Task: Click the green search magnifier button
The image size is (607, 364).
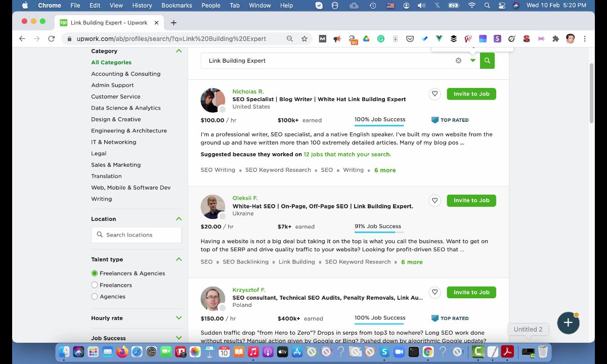Action: click(487, 61)
